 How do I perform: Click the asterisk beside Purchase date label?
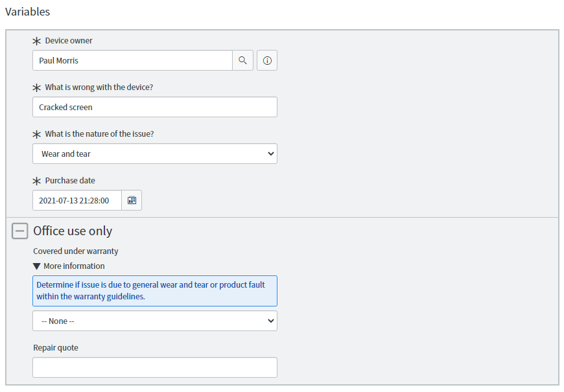(x=37, y=180)
